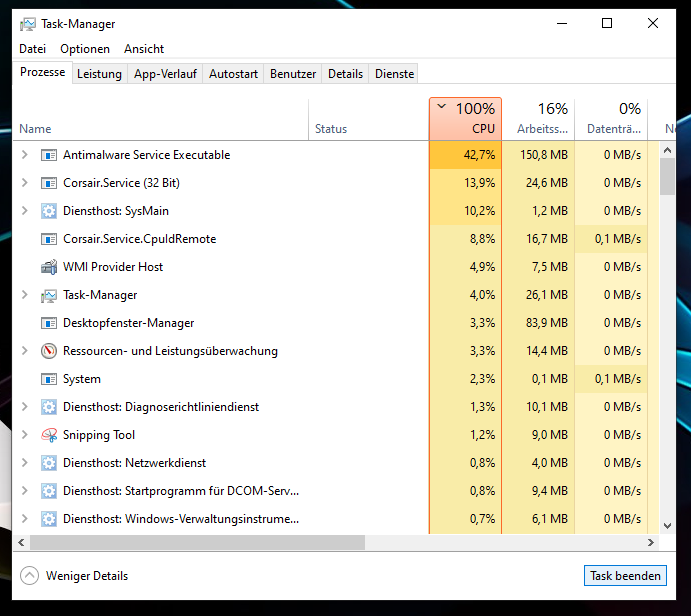The height and width of the screenshot is (616, 691).
Task: Select the 42,7% CPU cell
Action: (x=465, y=155)
